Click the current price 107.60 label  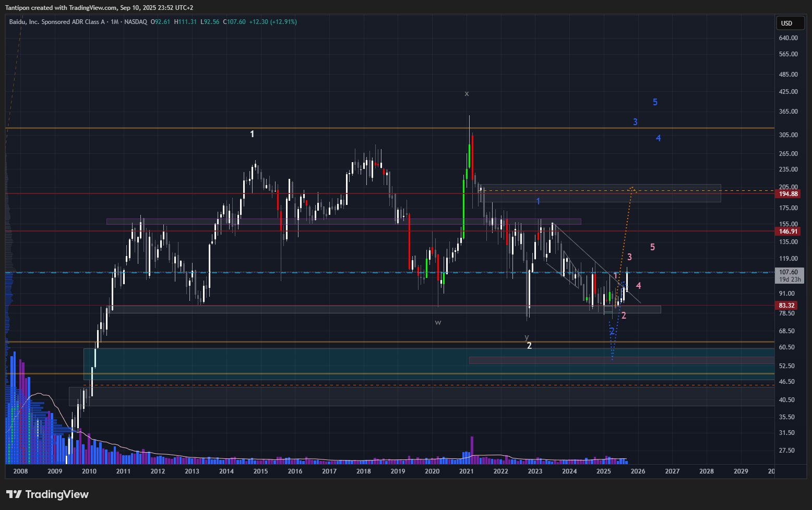[789, 272]
